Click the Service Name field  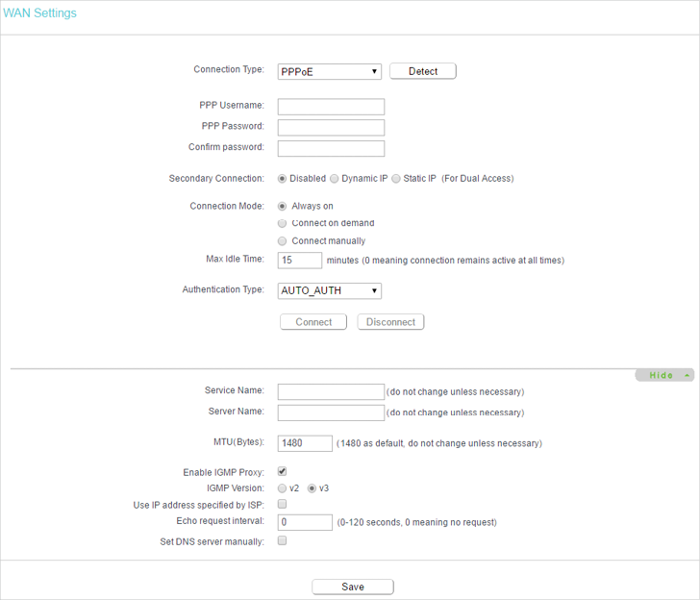(331, 391)
